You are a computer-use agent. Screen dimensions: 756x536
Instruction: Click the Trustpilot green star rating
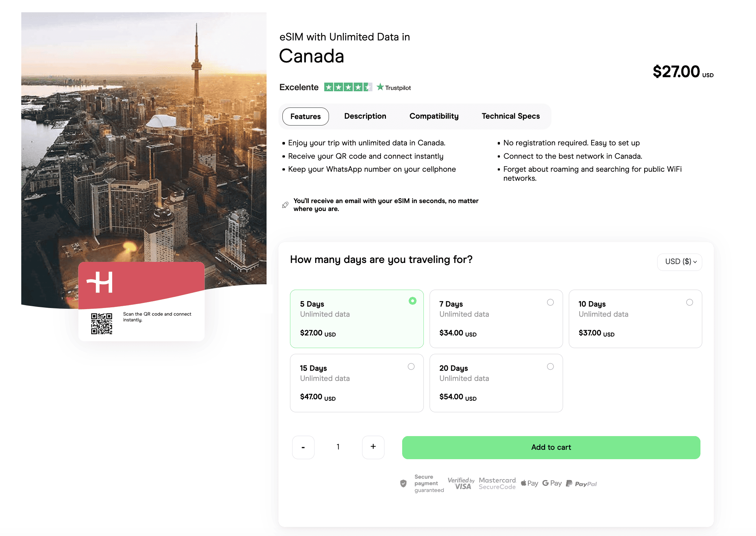348,87
